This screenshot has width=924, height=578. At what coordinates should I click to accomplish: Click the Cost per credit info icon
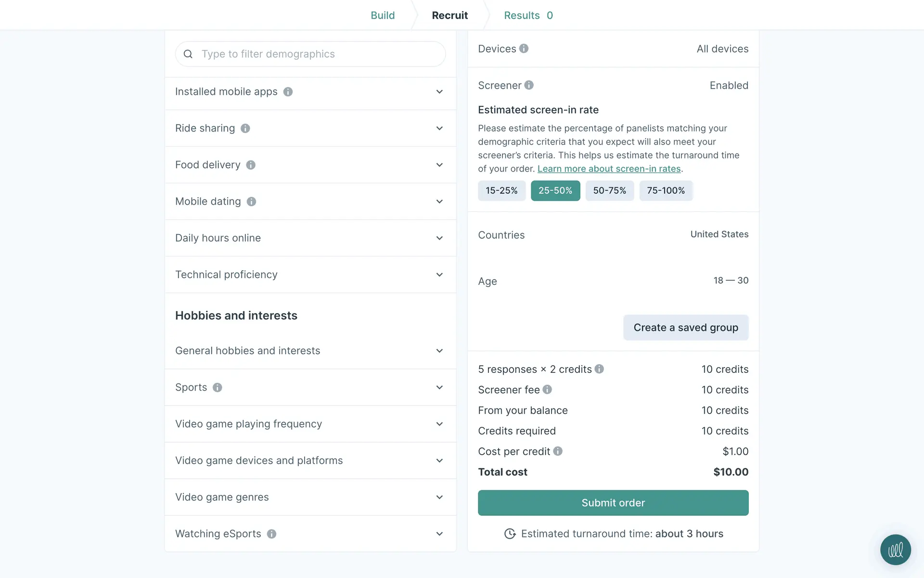point(558,451)
